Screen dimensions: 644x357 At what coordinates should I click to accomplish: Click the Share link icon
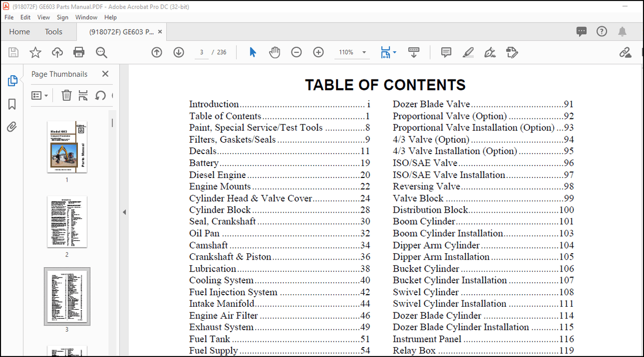tap(625, 52)
